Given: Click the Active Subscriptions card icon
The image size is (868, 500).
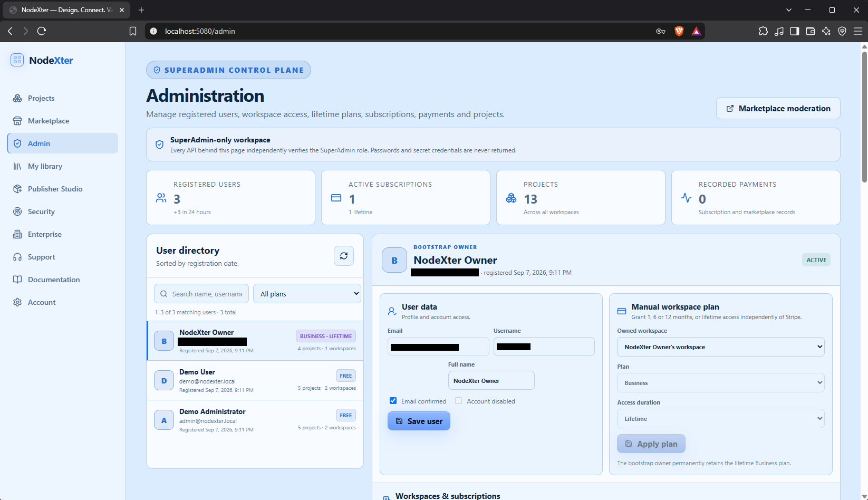Looking at the screenshot, I should [336, 198].
